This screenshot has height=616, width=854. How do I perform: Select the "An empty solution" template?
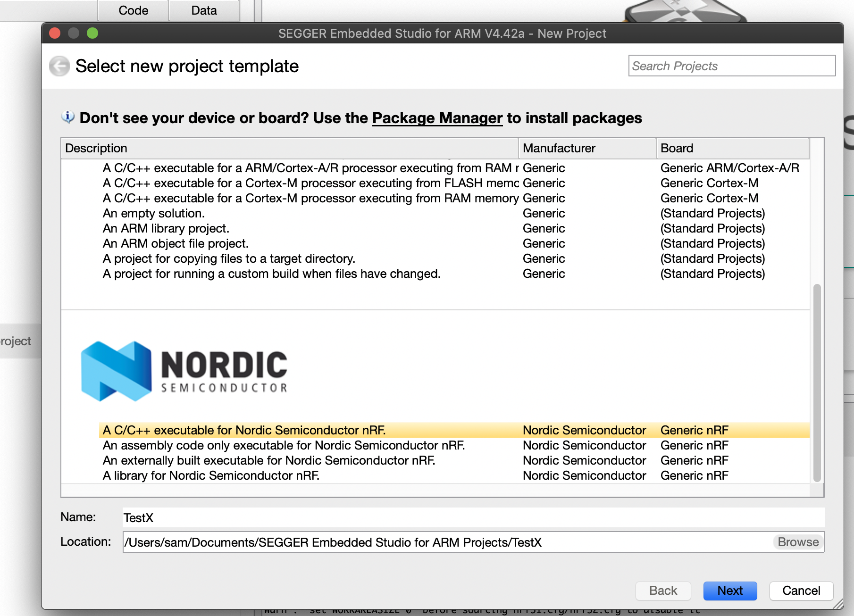[154, 213]
